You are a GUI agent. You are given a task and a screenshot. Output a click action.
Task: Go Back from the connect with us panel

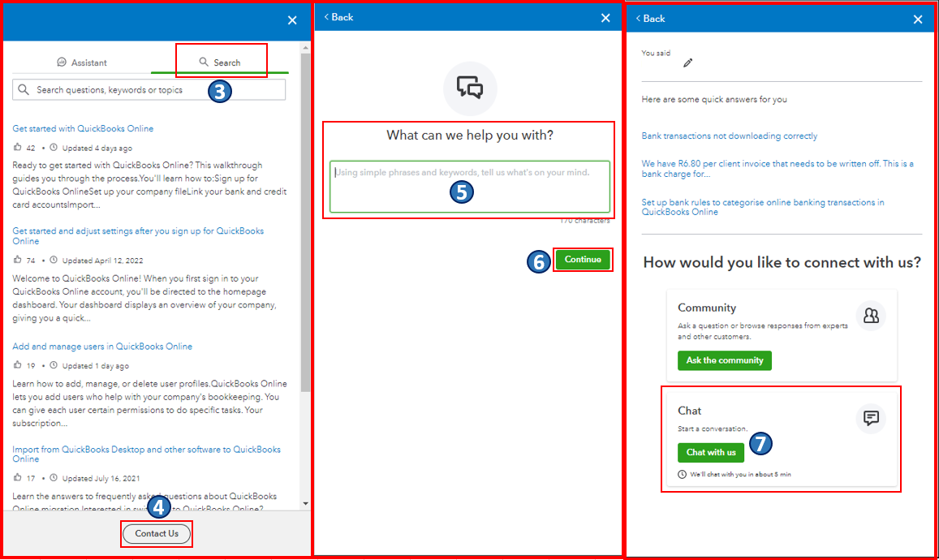pos(650,19)
